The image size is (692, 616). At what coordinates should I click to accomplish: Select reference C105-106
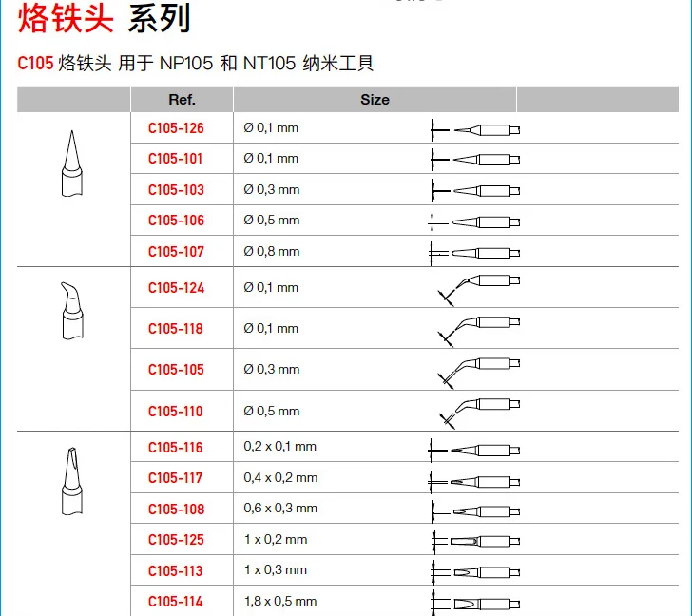coord(176,221)
